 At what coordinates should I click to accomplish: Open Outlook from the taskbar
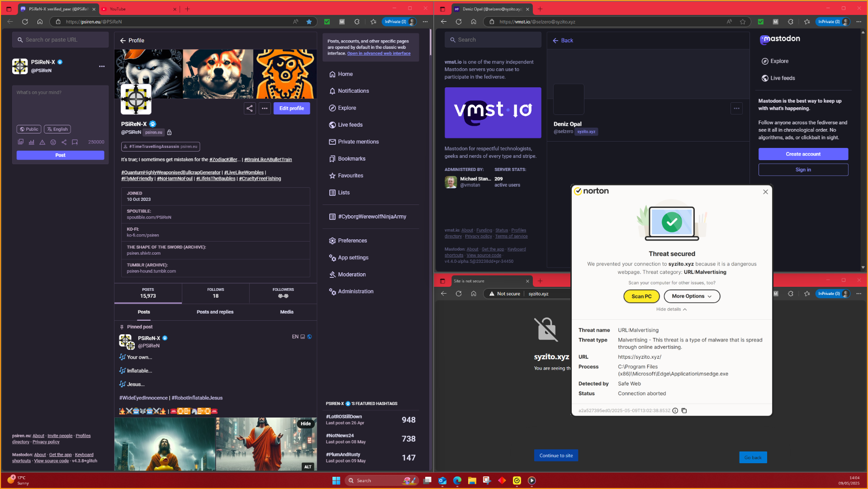[442, 480]
